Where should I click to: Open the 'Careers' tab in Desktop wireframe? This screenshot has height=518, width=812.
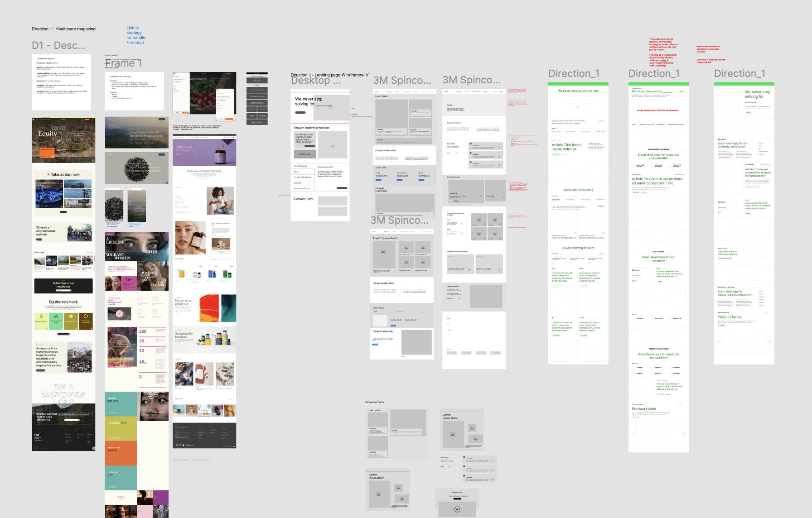point(303,183)
